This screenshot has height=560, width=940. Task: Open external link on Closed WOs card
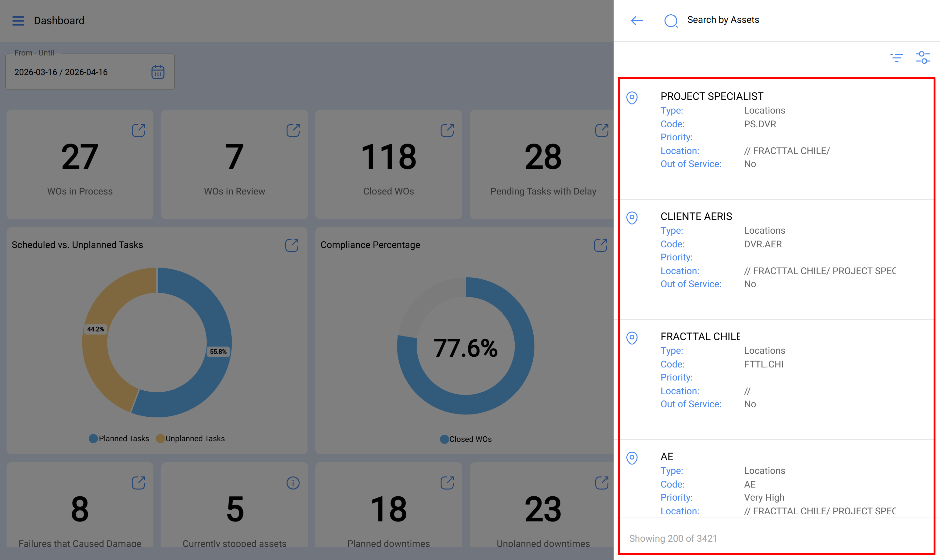pos(447,131)
